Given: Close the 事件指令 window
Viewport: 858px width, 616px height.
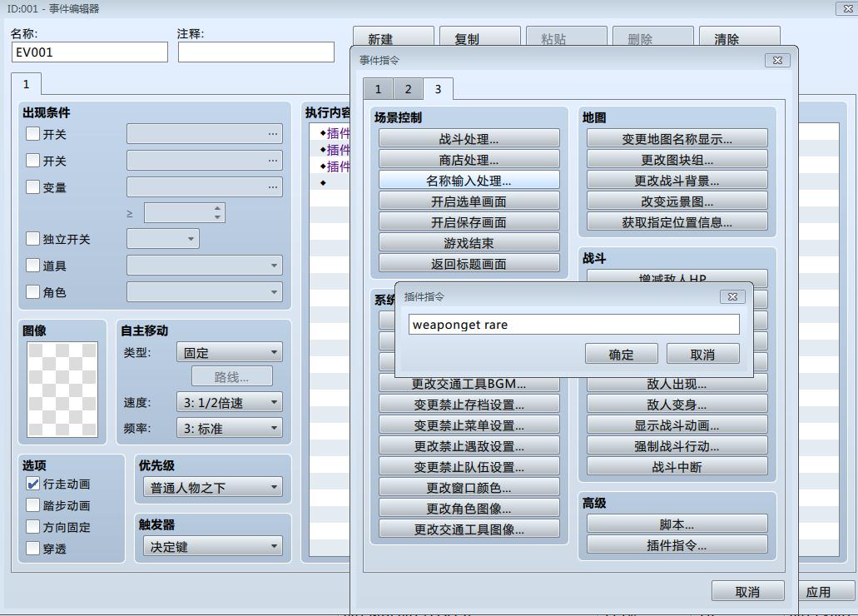Looking at the screenshot, I should [x=777, y=60].
